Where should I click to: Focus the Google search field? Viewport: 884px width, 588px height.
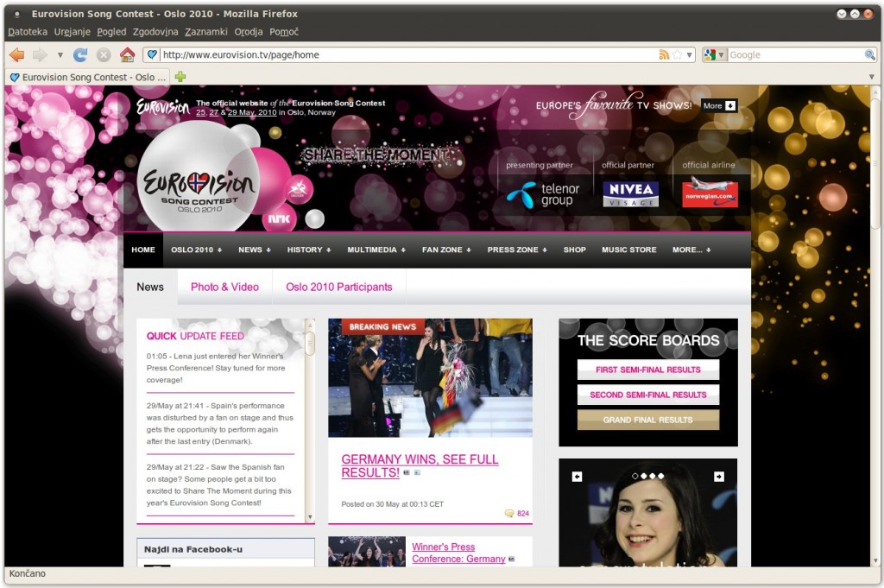[795, 54]
